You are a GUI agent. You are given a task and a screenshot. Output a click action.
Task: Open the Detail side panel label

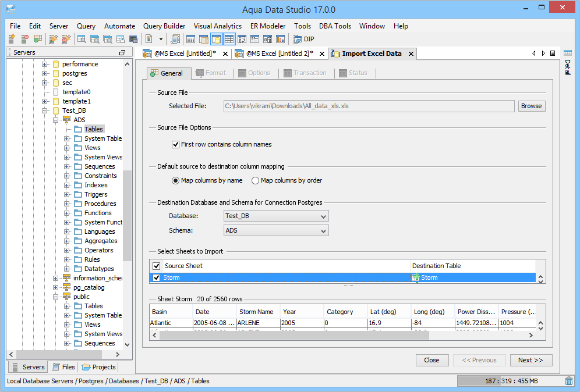pyautogui.click(x=567, y=67)
